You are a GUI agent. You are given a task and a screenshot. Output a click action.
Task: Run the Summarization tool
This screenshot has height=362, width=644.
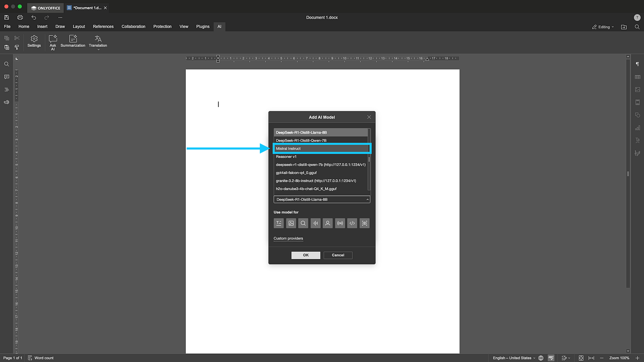pos(73,41)
